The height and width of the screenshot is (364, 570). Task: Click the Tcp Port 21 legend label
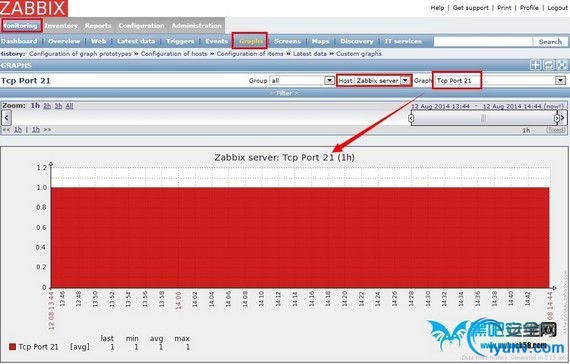pos(39,347)
